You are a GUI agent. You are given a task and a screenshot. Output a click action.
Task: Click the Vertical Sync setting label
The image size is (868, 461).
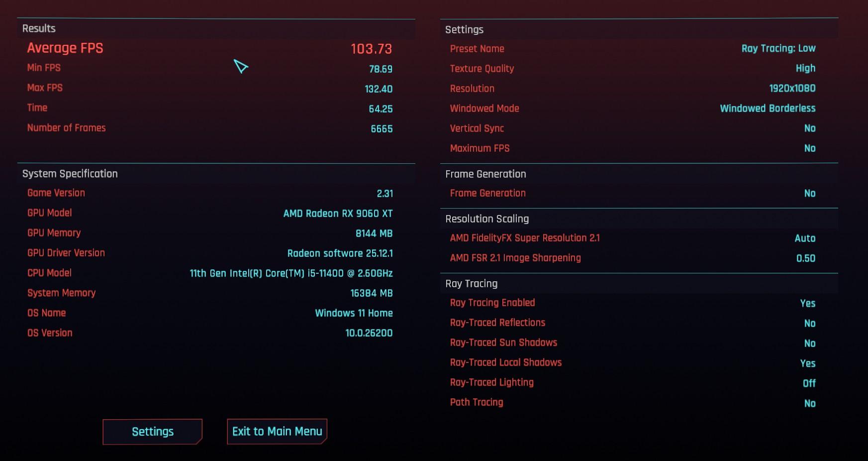click(477, 128)
